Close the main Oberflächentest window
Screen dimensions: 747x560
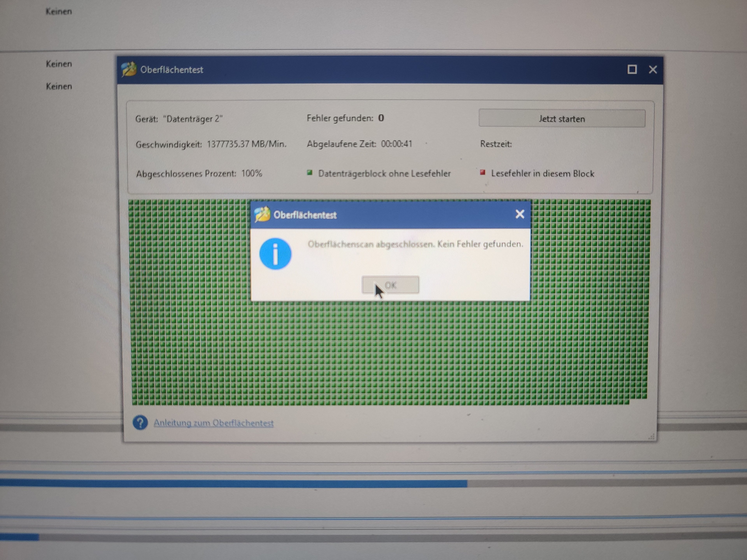653,70
